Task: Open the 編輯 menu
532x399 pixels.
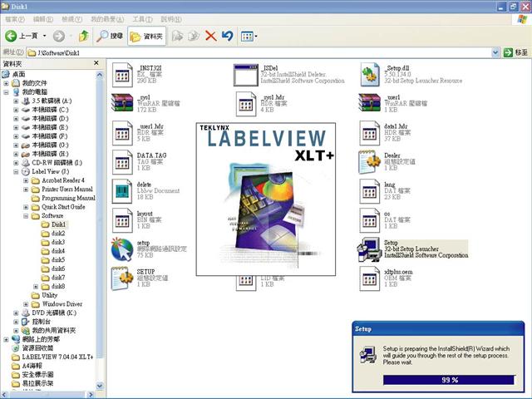Action: click(43, 19)
